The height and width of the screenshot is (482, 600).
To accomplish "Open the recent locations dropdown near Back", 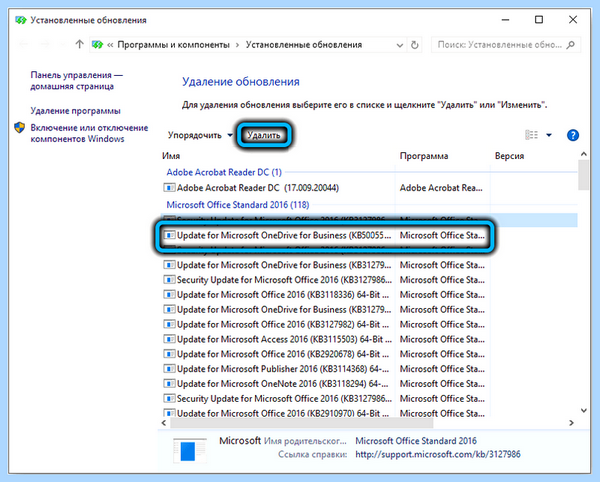I will click(63, 45).
